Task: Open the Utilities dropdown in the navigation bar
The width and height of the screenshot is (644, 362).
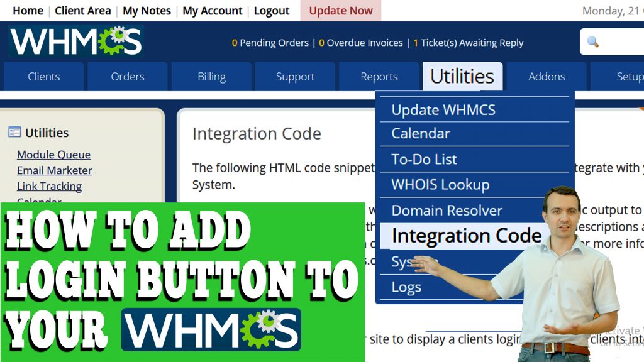Action: tap(462, 76)
